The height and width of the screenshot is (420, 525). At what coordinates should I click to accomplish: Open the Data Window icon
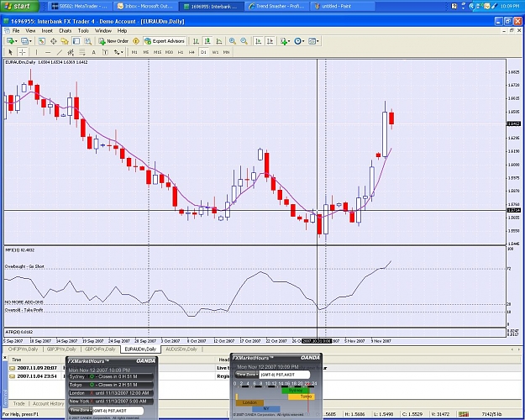tap(53, 41)
